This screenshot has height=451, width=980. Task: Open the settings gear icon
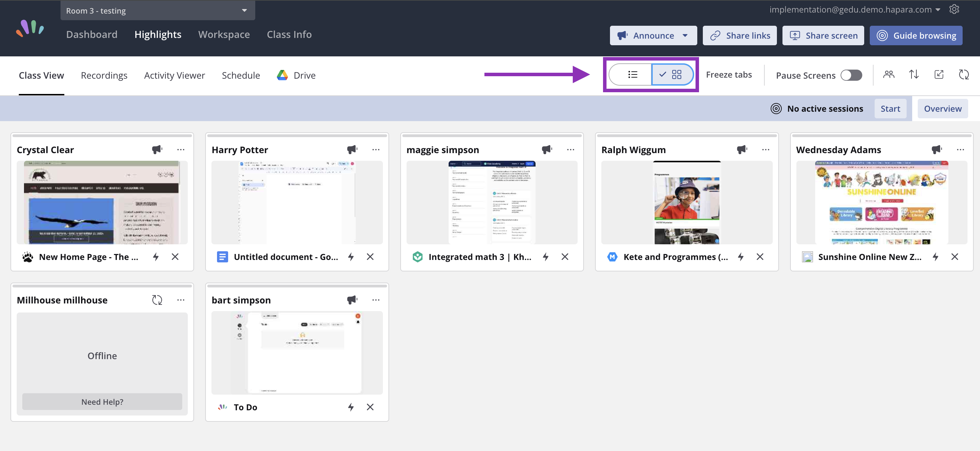[x=954, y=9]
